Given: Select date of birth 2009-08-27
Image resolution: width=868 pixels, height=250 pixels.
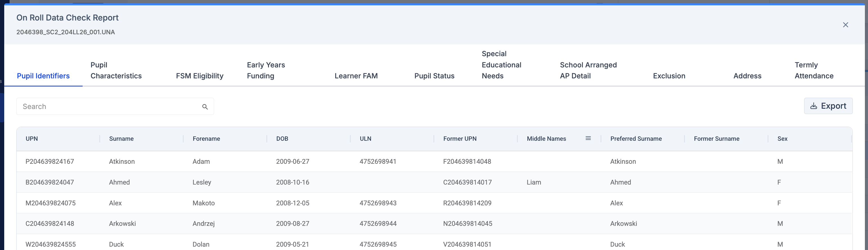Looking at the screenshot, I should (x=293, y=224).
